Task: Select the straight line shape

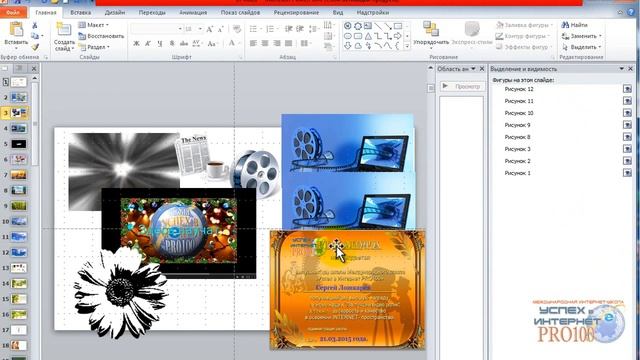Action: tap(378, 26)
